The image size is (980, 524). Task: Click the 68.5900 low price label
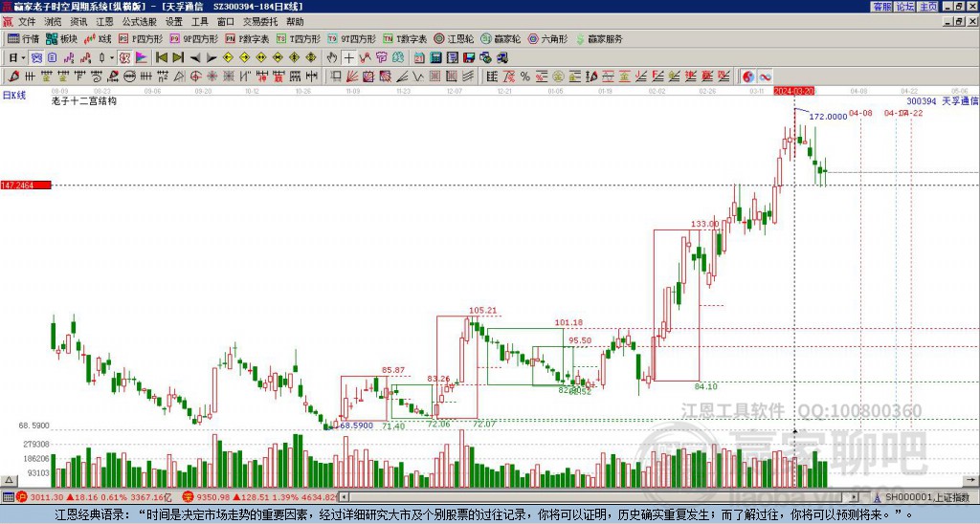[x=356, y=426]
